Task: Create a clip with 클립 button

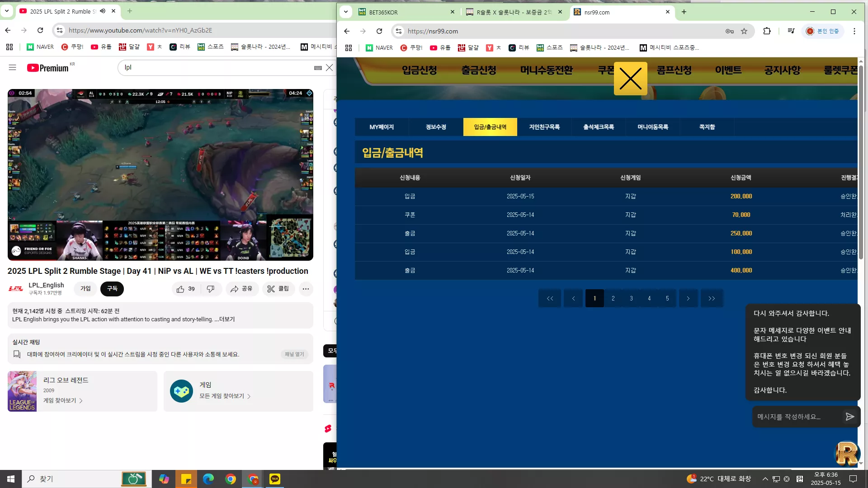Action: point(278,289)
